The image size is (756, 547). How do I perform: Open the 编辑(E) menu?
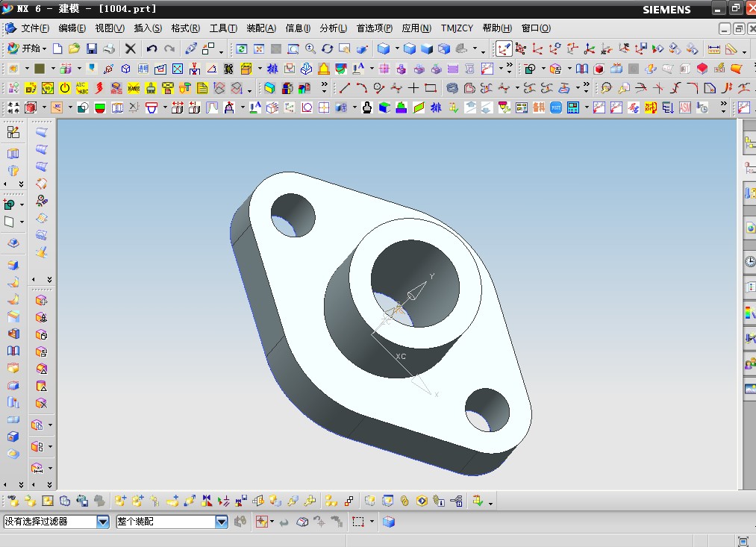72,28
